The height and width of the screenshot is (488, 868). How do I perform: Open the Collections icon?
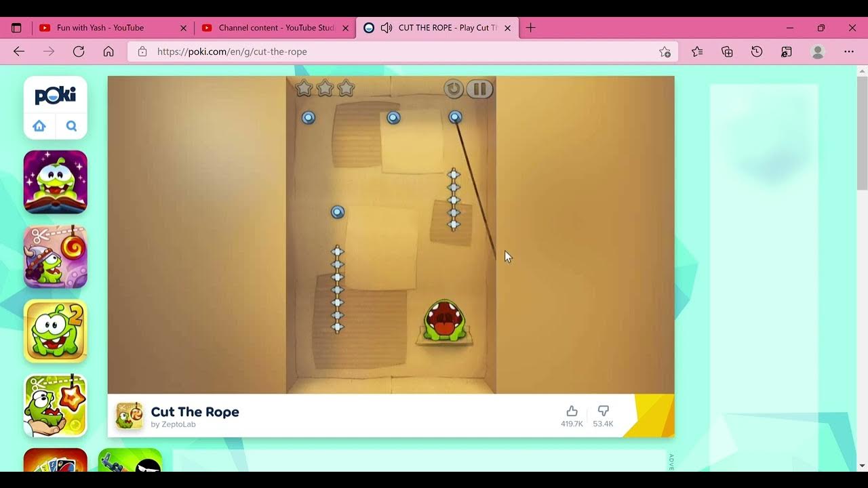click(x=727, y=52)
